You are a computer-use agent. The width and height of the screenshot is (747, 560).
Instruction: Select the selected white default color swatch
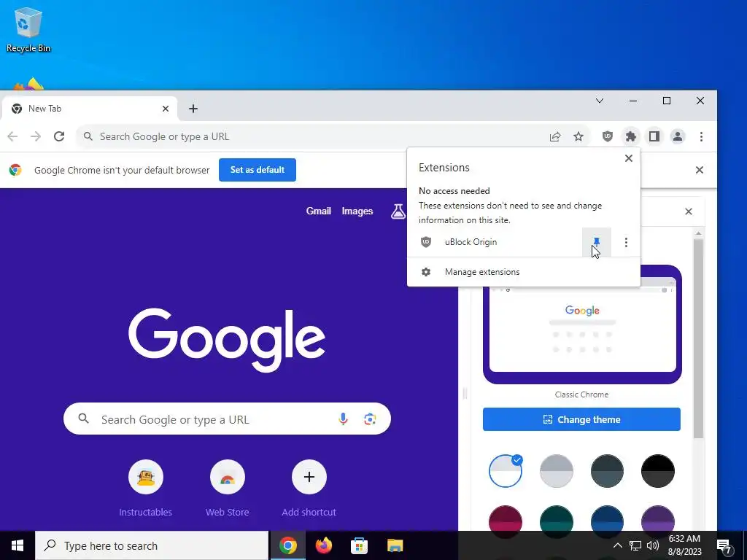506,471
